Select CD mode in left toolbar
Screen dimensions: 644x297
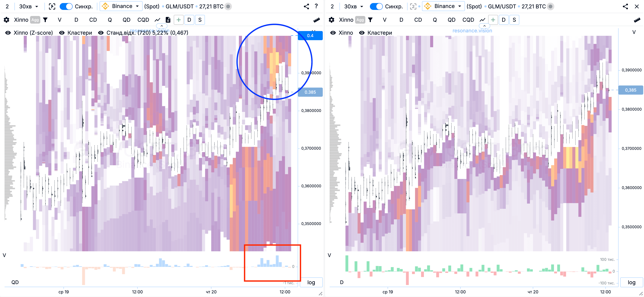tap(93, 20)
